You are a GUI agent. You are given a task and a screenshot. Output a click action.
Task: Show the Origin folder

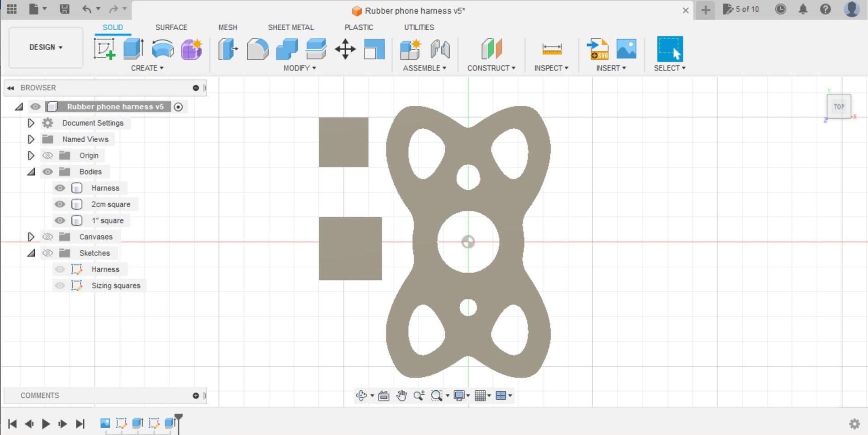coord(47,155)
